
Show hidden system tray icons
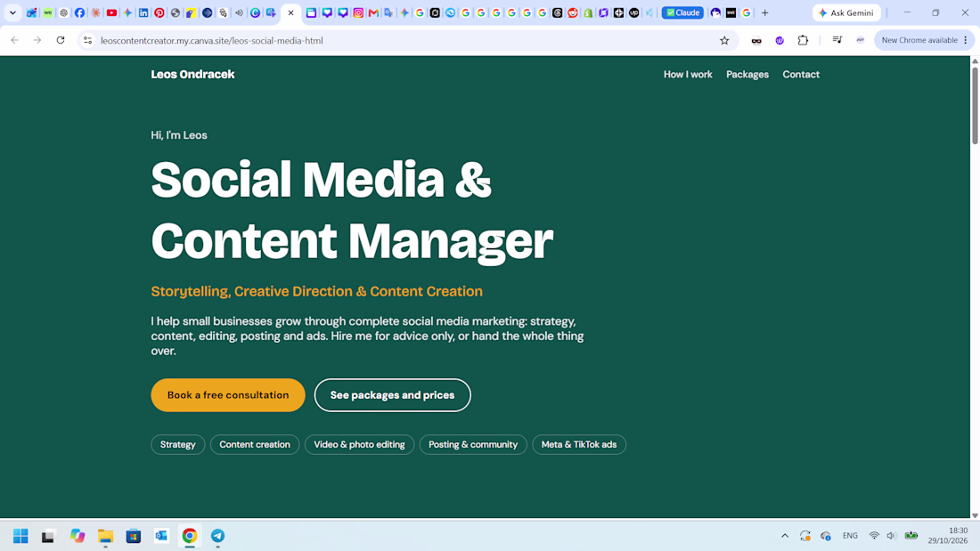785,535
